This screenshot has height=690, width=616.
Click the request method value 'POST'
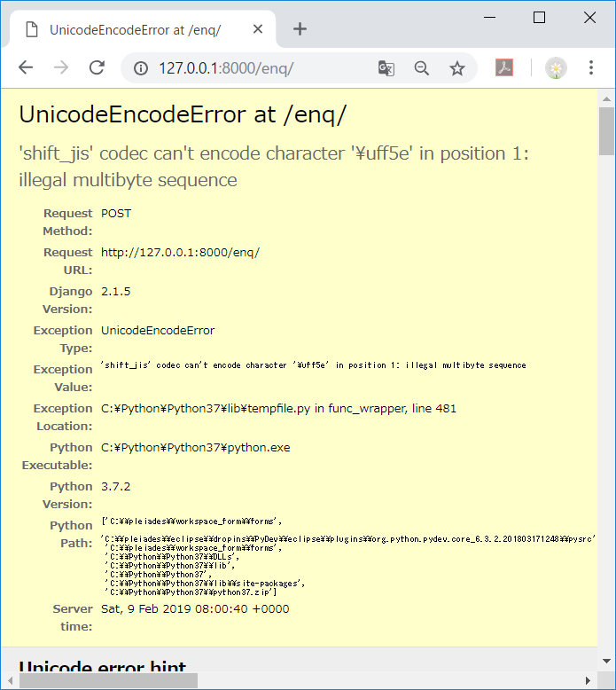(116, 214)
